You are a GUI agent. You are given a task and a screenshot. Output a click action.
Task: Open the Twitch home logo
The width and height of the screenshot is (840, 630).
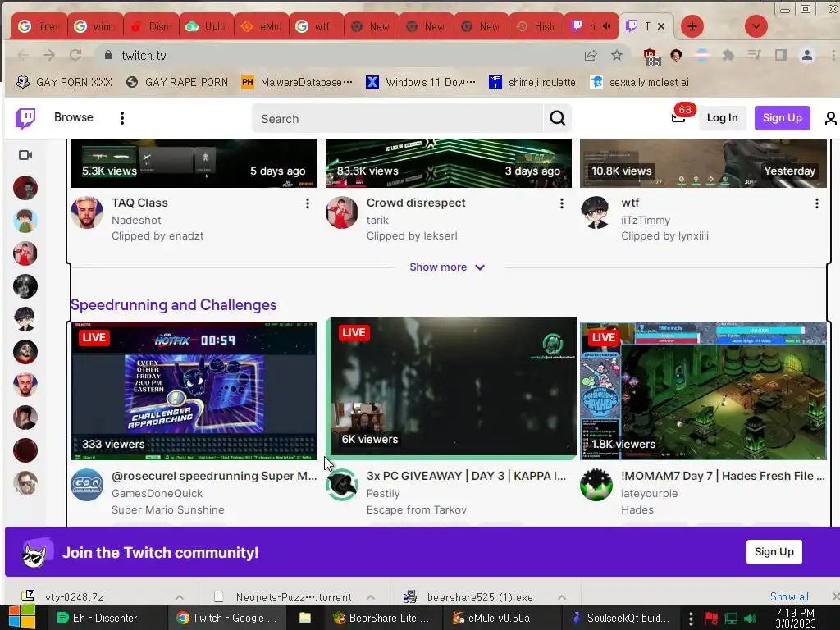pos(25,118)
